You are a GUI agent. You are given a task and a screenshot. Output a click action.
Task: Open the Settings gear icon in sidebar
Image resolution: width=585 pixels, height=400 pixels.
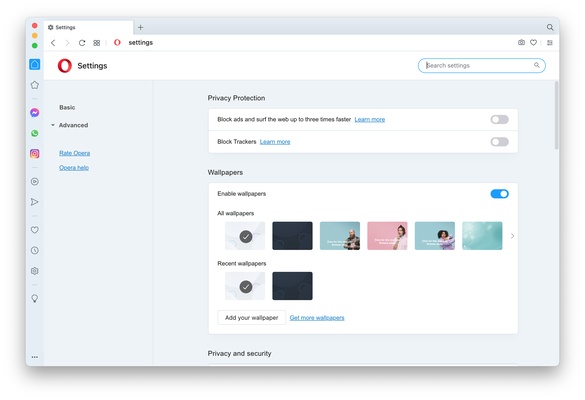[x=35, y=271]
